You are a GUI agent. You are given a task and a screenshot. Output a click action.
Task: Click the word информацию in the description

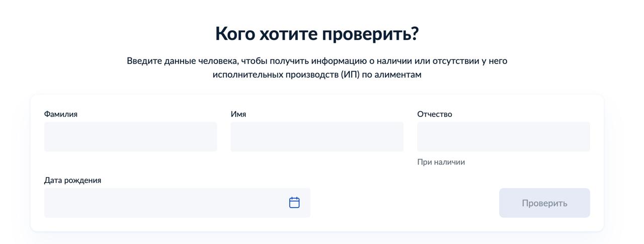point(339,61)
